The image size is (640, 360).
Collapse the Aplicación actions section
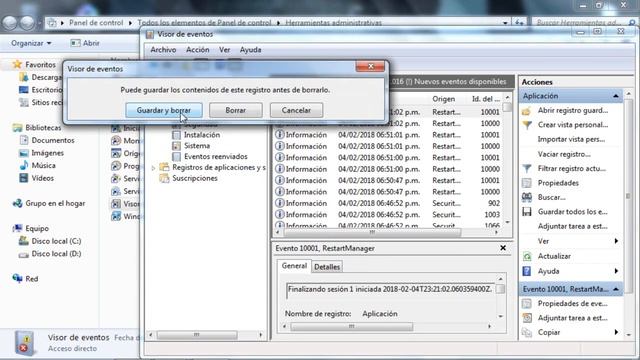616,96
